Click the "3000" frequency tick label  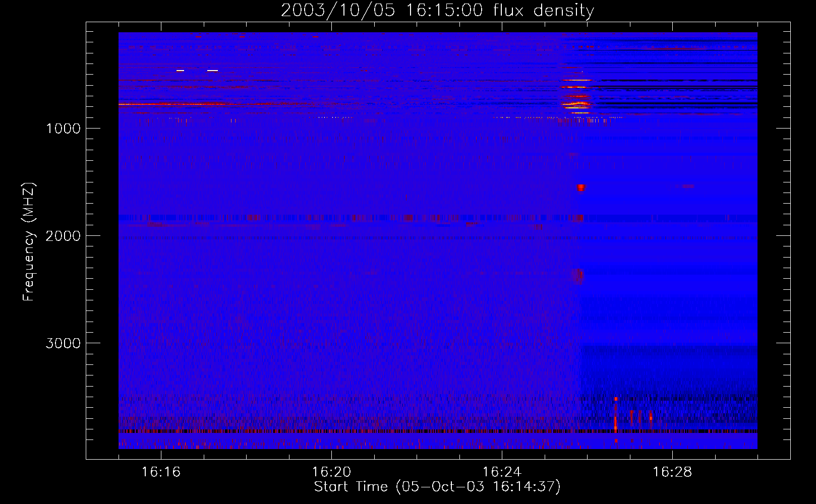[63, 343]
